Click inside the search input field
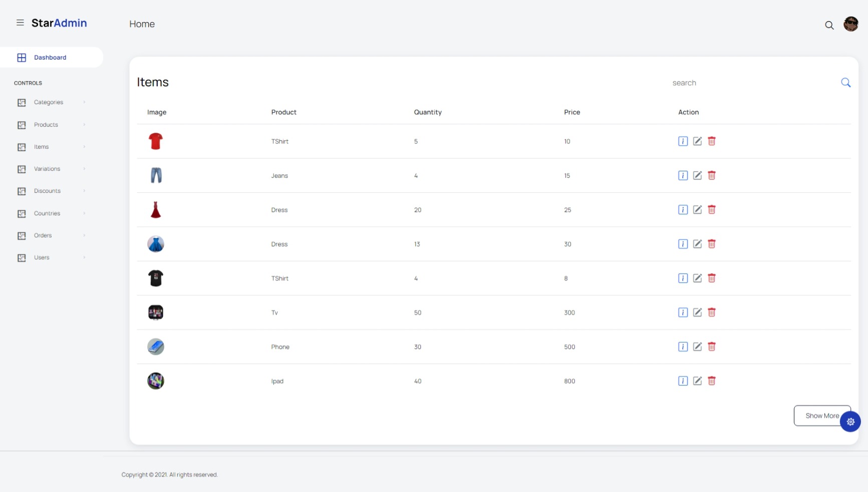The height and width of the screenshot is (492, 868). pyautogui.click(x=726, y=83)
